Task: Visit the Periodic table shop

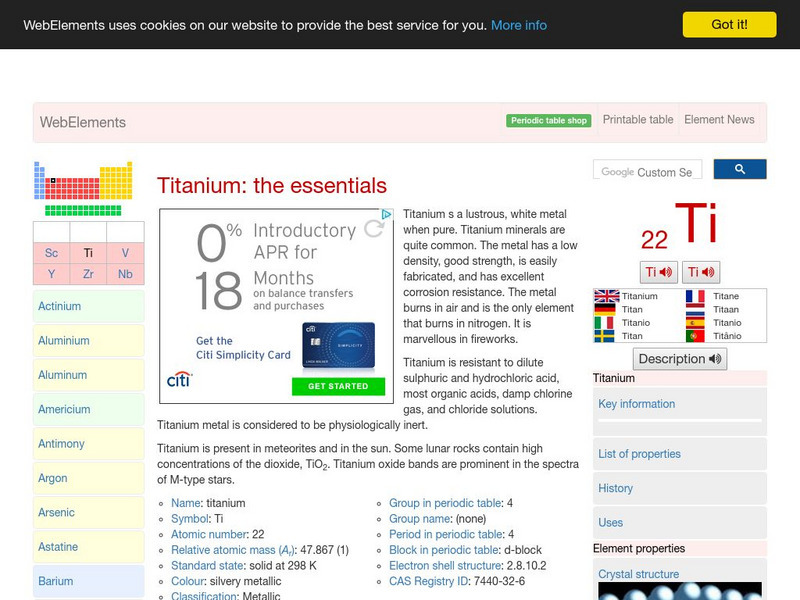Action: point(548,119)
